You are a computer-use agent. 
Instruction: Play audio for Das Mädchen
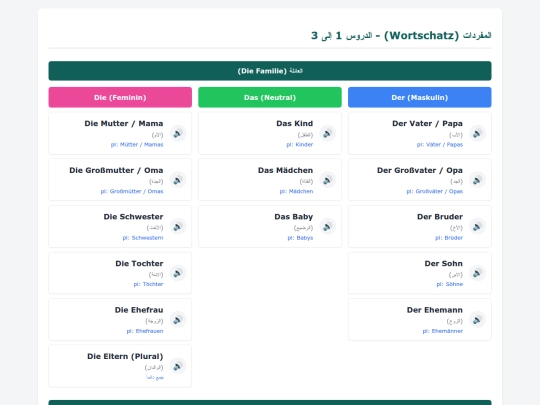pos(328,180)
